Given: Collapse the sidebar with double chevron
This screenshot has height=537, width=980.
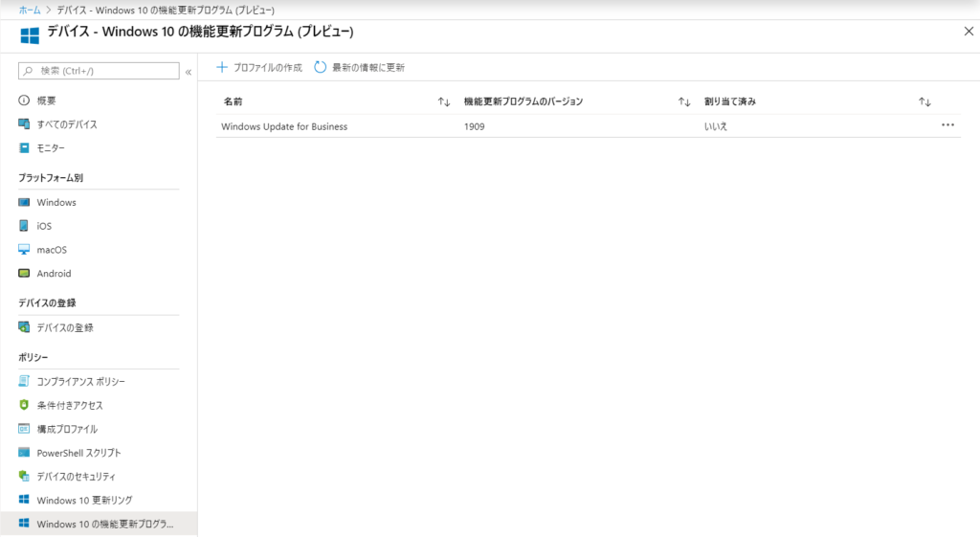Looking at the screenshot, I should [189, 73].
